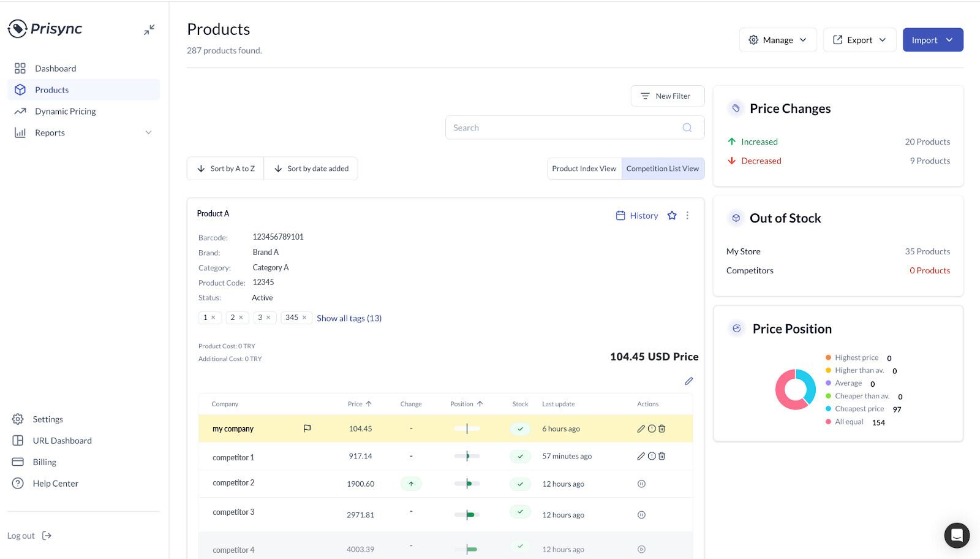Open the URL Dashboard page
The image size is (980, 559).
click(x=62, y=441)
